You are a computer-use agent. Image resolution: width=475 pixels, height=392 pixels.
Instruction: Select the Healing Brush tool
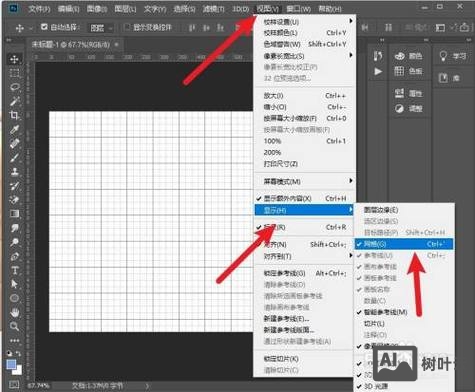(14, 144)
